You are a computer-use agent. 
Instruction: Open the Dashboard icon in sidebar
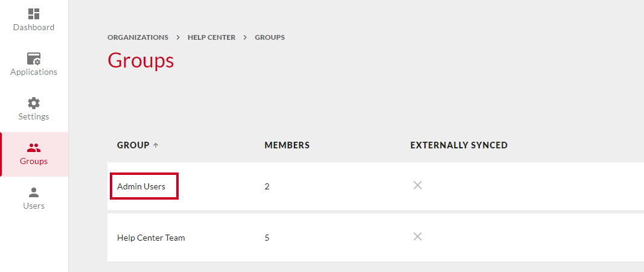34,13
